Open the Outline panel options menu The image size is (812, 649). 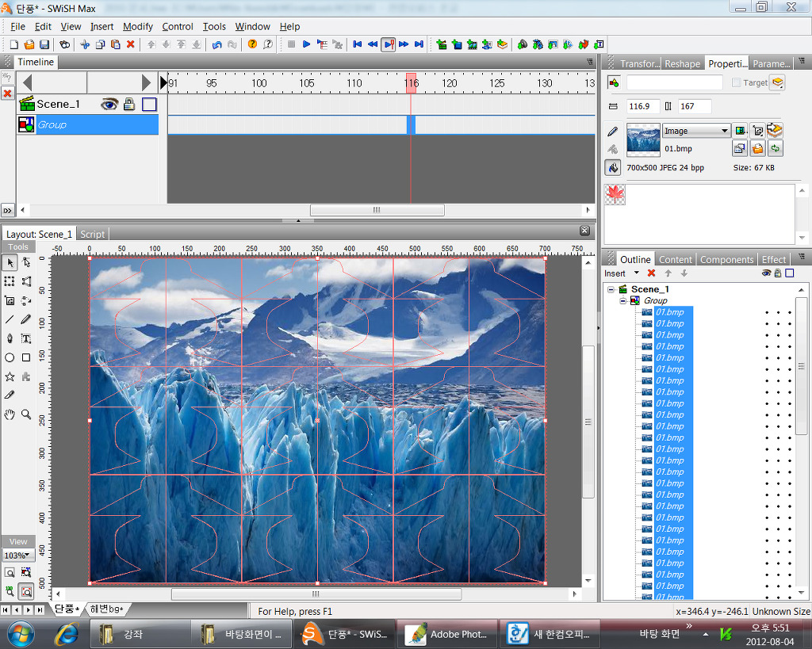pos(802,257)
